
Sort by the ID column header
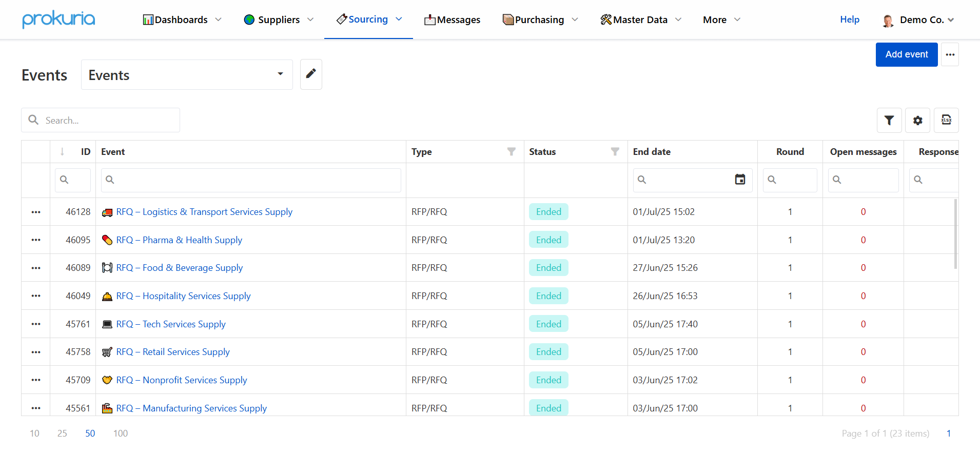[85, 152]
